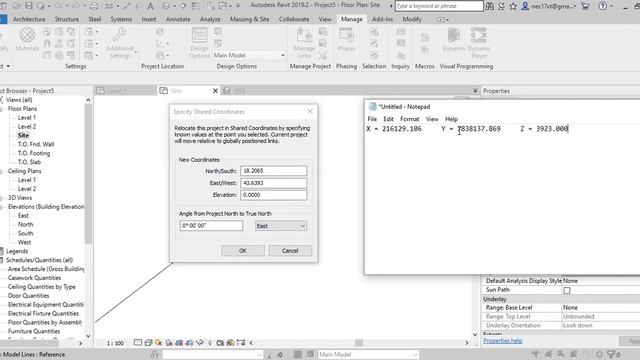Viewport: 640px width, 360px height.
Task: Open the Autodesk App Store cart icon
Action: 585,6
